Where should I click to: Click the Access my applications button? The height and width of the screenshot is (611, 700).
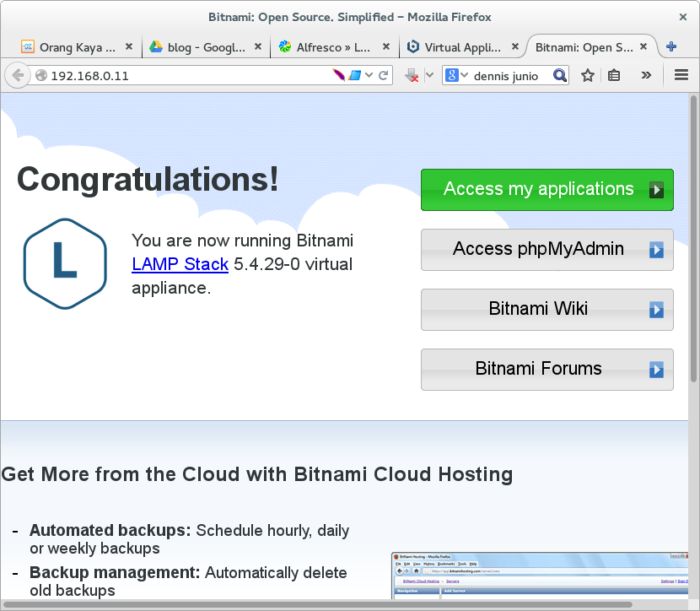(x=547, y=190)
